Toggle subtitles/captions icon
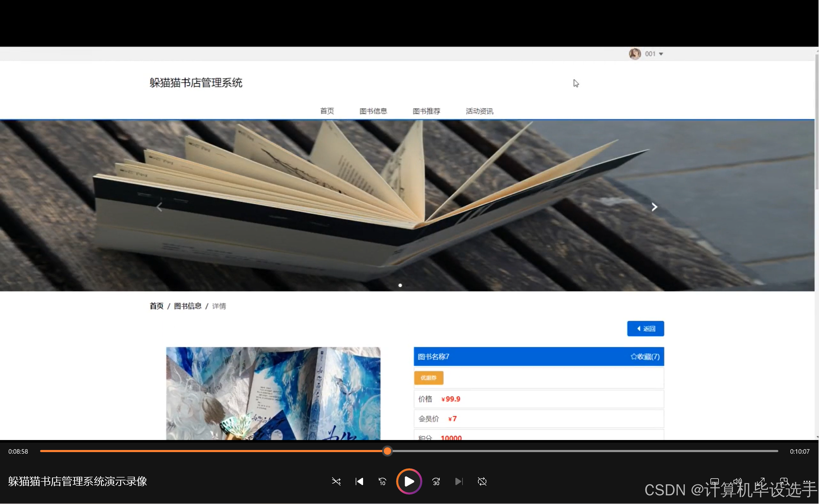The width and height of the screenshot is (819, 504). [x=715, y=481]
